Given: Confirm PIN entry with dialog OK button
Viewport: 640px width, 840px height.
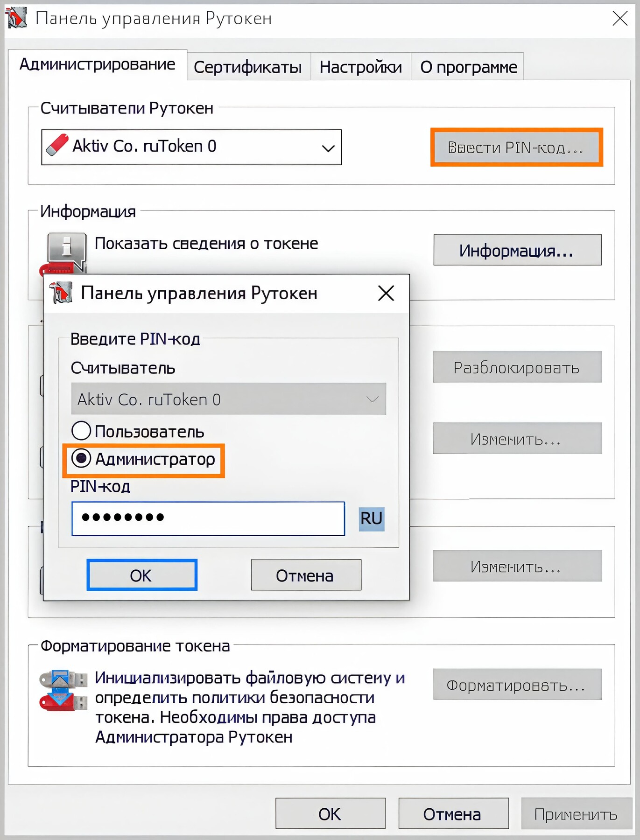Looking at the screenshot, I should point(141,575).
